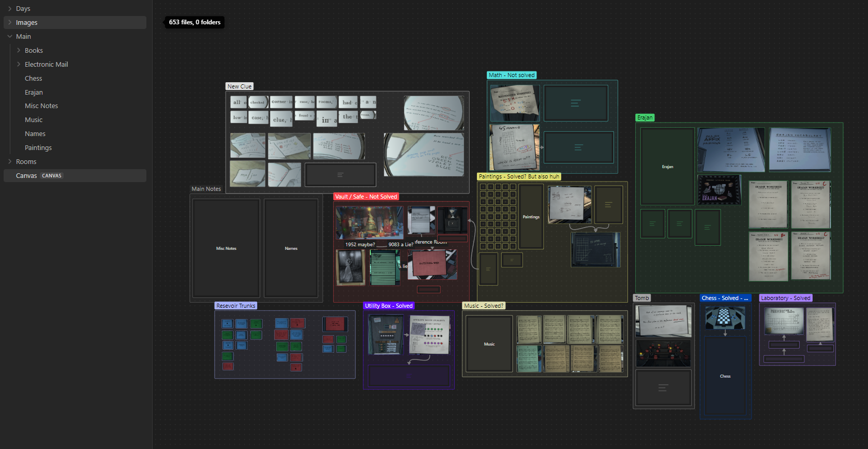This screenshot has width=868, height=449.
Task: Select the Vault / Safe - Not Solved label
Action: coord(366,197)
